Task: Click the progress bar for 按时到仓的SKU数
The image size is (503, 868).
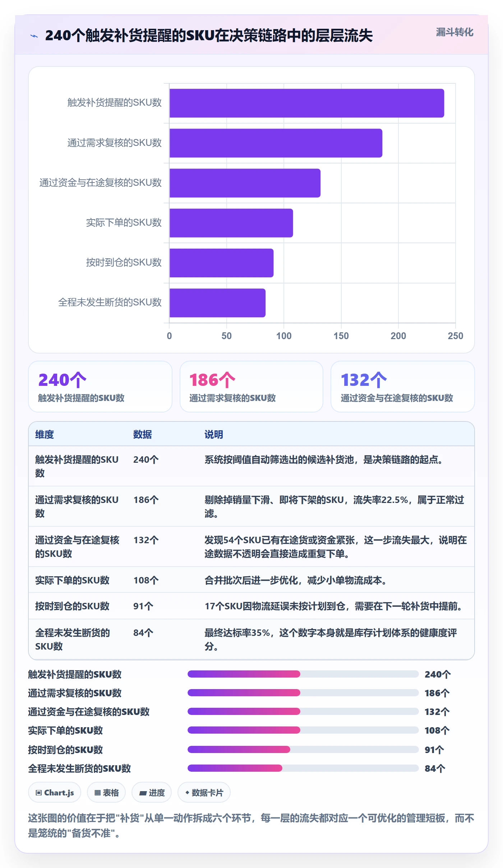Action: coord(303,749)
